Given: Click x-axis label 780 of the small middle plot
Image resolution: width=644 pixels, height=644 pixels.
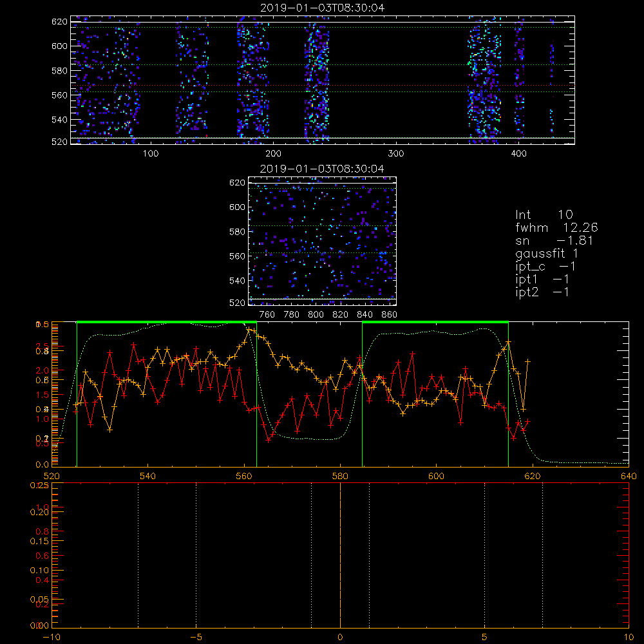Looking at the screenshot, I should point(292,315).
